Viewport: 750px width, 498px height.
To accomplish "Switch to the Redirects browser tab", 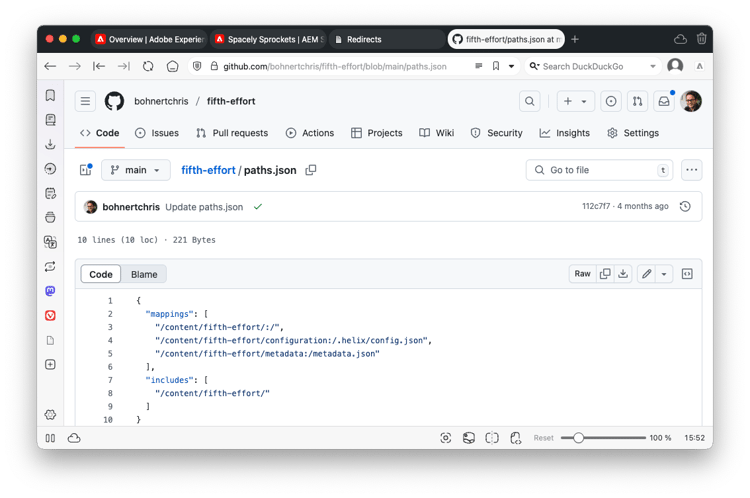I will click(x=385, y=39).
